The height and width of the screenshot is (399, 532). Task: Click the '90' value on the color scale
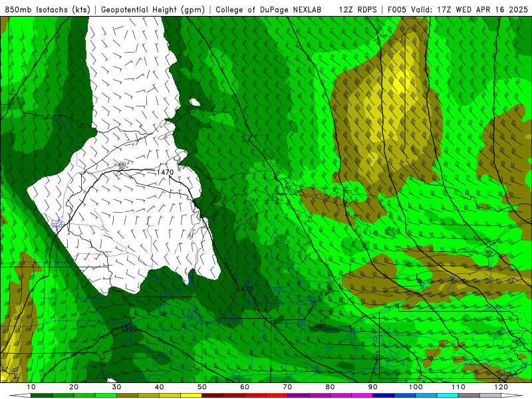(373, 387)
